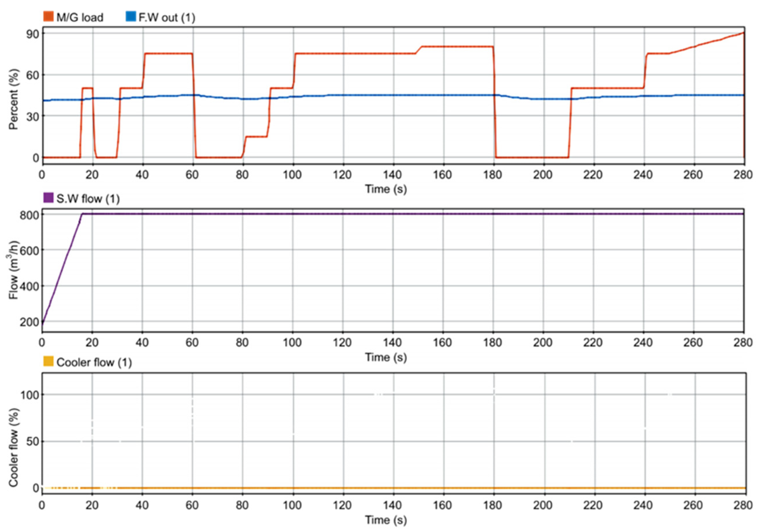This screenshot has height=532, width=758.
Task: Click the 280 time tick under the bottom chart
Action: (743, 505)
